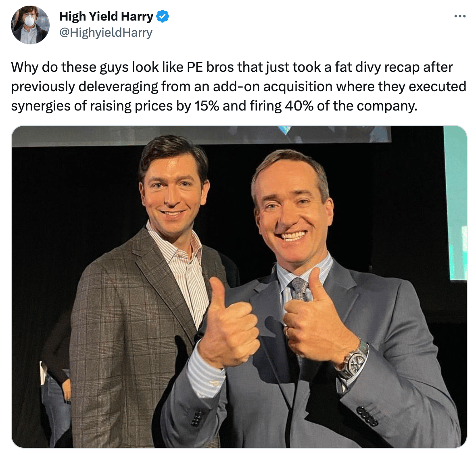This screenshot has width=476, height=455.
Task: Click the patterned tie in the photo
Action: (x=300, y=289)
